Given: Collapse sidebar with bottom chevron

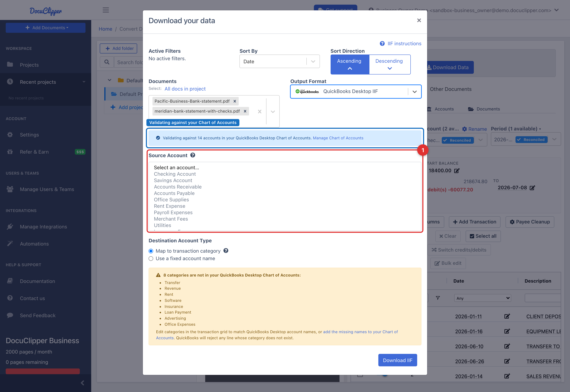Looking at the screenshot, I should 82,383.
